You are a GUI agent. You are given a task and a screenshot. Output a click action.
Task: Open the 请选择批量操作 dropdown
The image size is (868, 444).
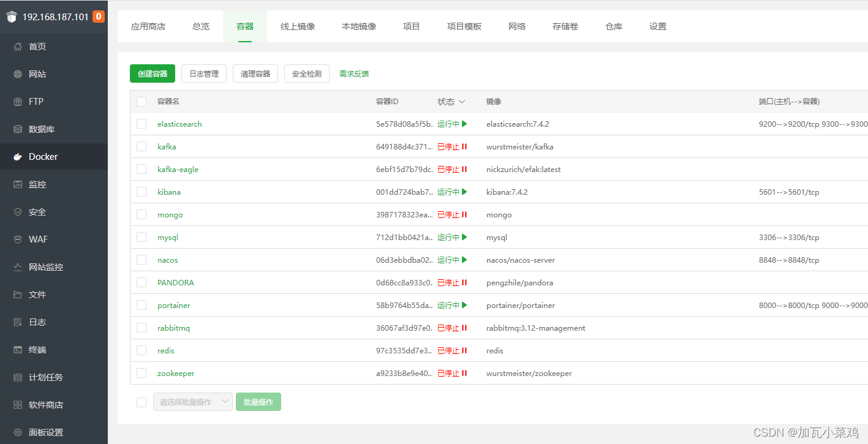(193, 402)
